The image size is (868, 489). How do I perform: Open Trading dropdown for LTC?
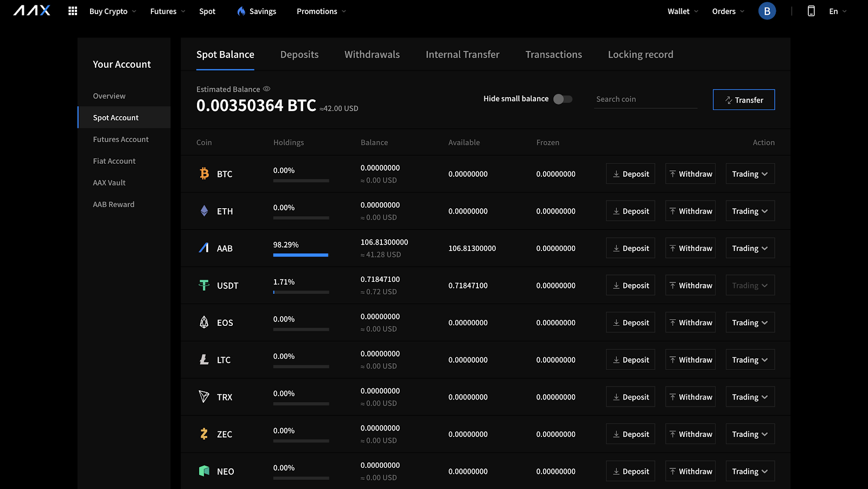[750, 359]
